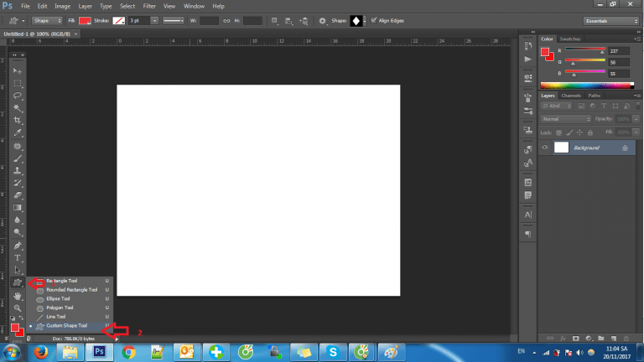This screenshot has height=362, width=644.
Task: Open the Filter menu
Action: pyautogui.click(x=149, y=6)
